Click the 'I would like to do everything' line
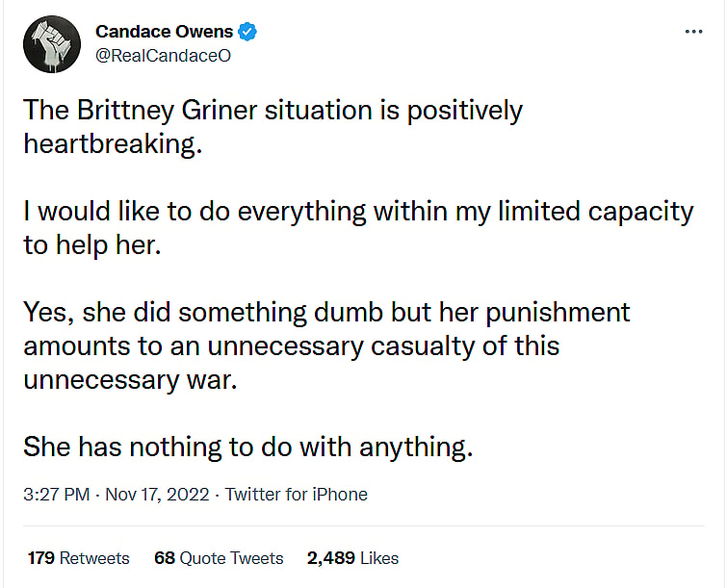This screenshot has width=727, height=588. click(358, 213)
